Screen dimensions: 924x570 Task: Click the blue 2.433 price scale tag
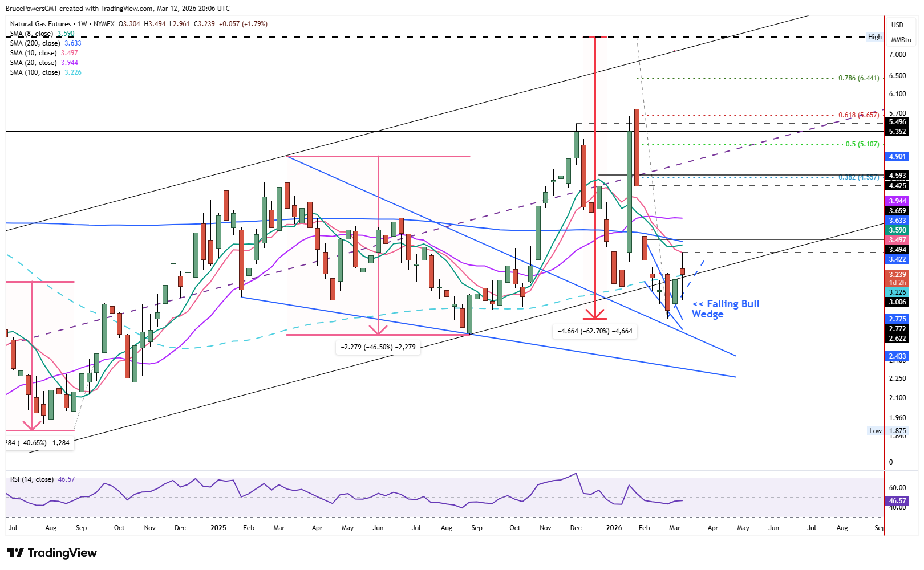click(x=897, y=356)
